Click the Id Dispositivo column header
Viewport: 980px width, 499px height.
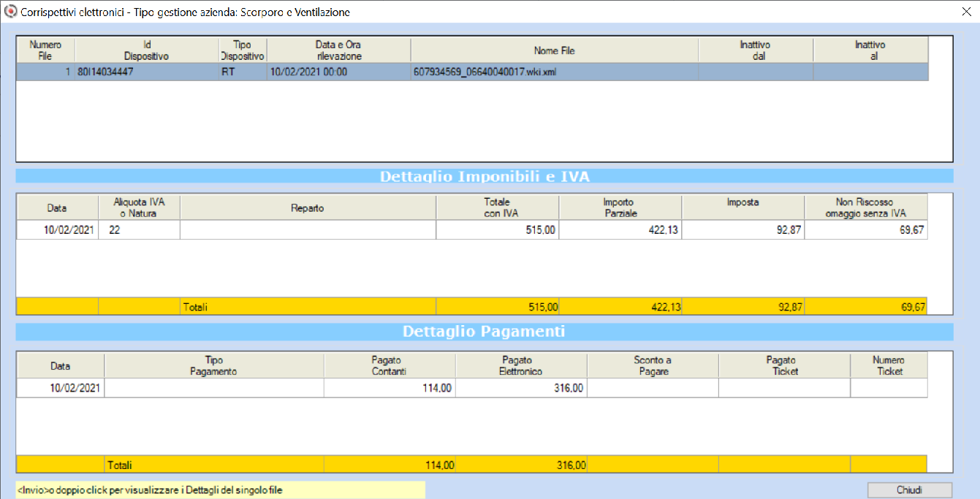147,50
